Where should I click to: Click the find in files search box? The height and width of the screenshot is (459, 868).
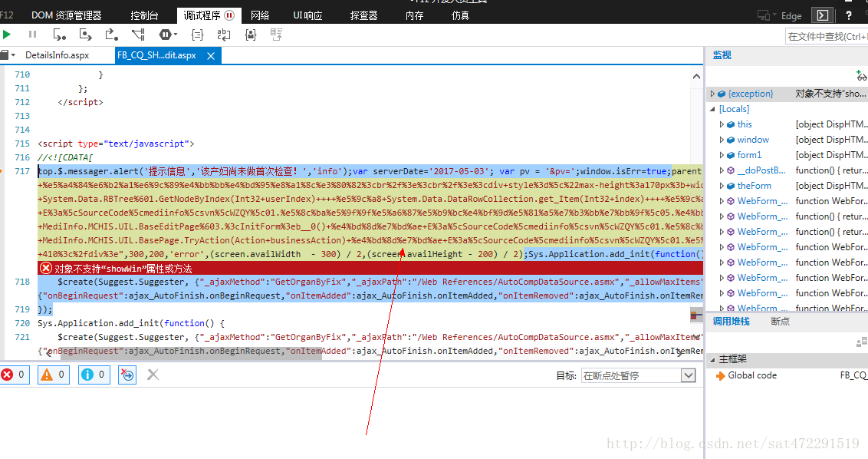pos(827,37)
